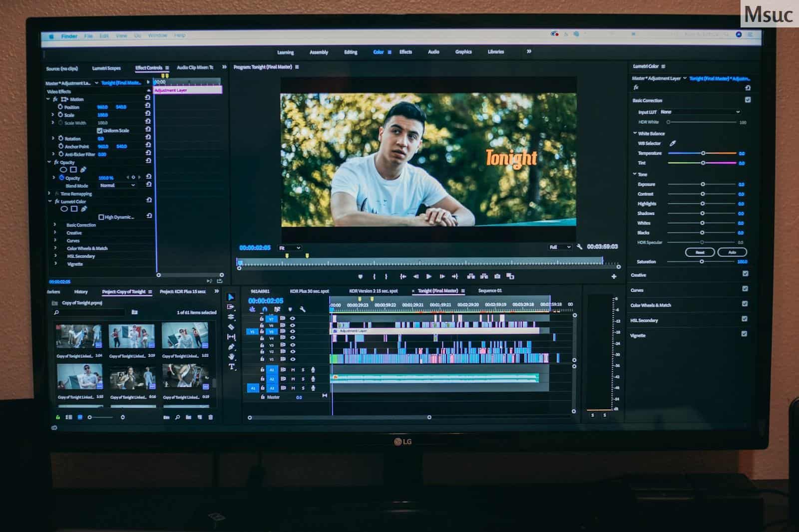This screenshot has width=799, height=532.
Task: Open the Full playback resolution dropdown
Action: click(560, 247)
